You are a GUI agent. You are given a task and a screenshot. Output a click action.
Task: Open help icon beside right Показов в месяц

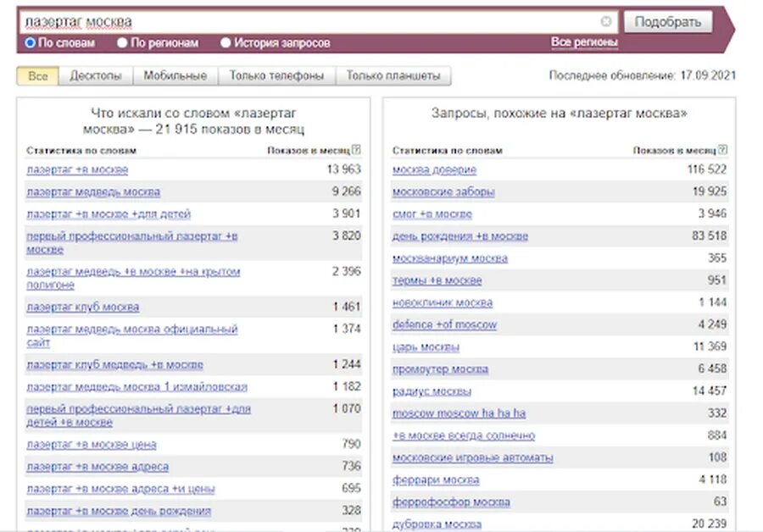pyautogui.click(x=722, y=150)
